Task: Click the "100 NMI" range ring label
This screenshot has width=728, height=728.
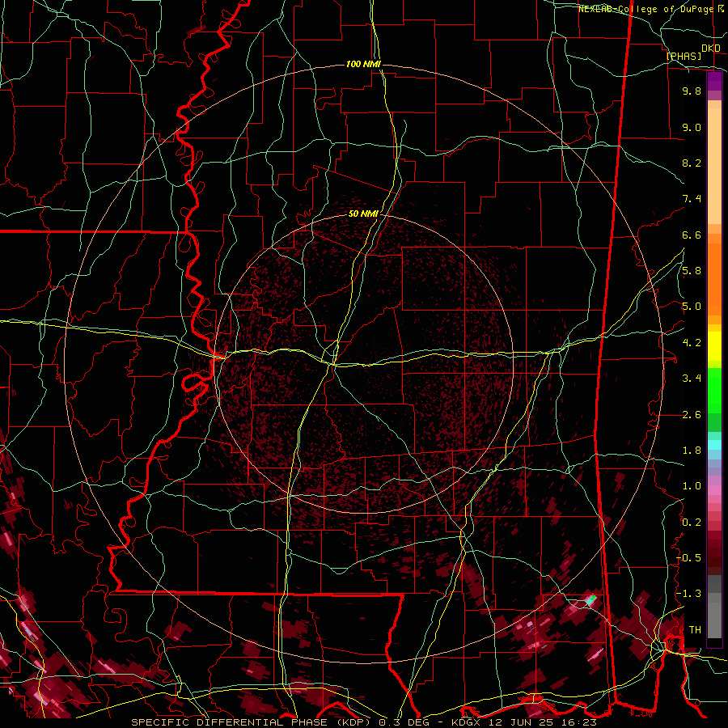Action: (x=363, y=64)
